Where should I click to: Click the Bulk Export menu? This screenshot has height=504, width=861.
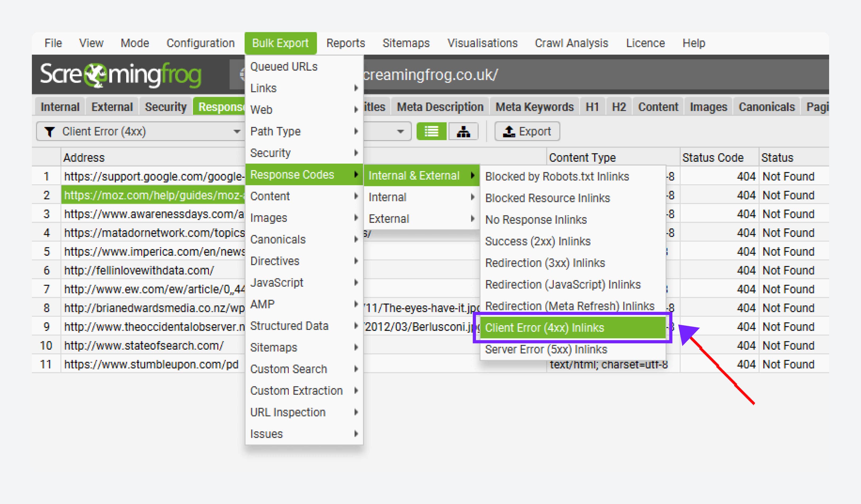281,43
